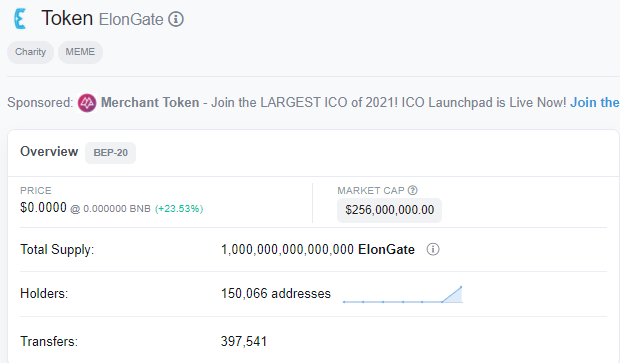Image resolution: width=620 pixels, height=363 pixels.
Task: Click the Total Supply label
Action: click(x=57, y=250)
